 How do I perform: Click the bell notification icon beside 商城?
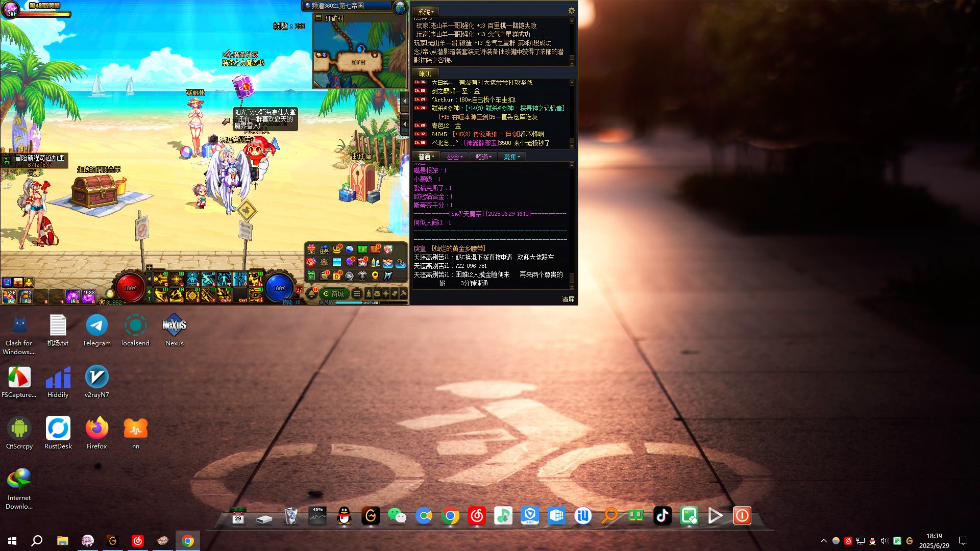coord(311,293)
